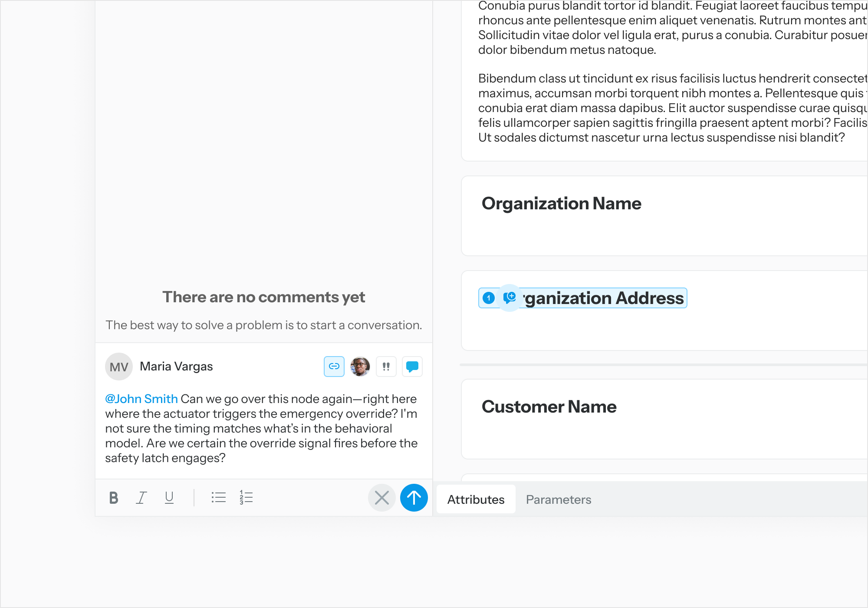Click the @John Smith mention
Viewport: 868px width, 608px height.
[x=141, y=399]
